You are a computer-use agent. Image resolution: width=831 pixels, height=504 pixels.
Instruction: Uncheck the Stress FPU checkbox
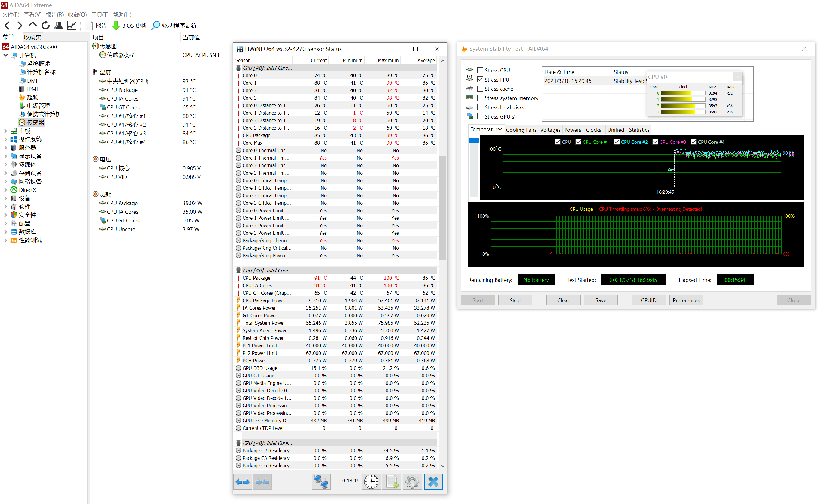tap(480, 80)
